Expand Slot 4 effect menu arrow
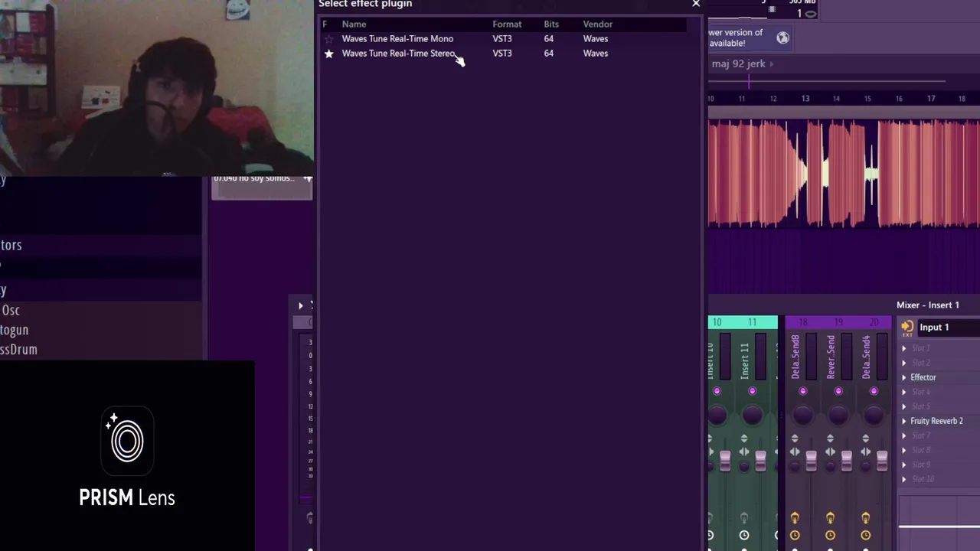The width and height of the screenshot is (980, 551). (903, 393)
